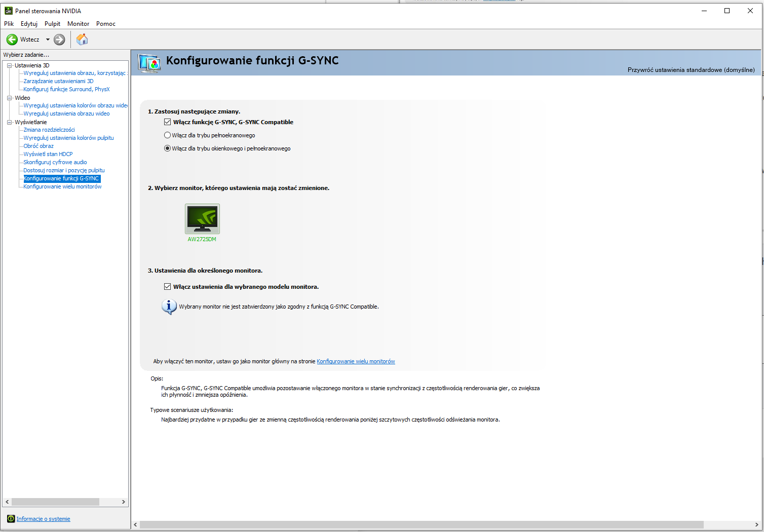Collapse the Ustawienia 3D tree node

tap(9, 65)
